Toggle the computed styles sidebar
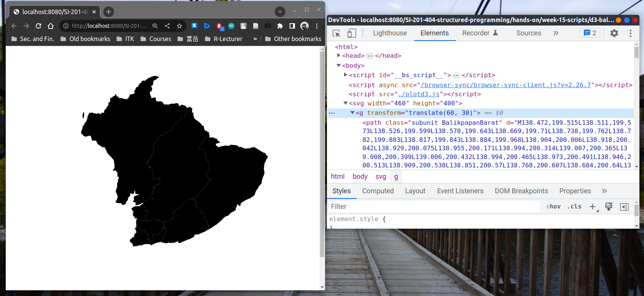 pyautogui.click(x=624, y=207)
